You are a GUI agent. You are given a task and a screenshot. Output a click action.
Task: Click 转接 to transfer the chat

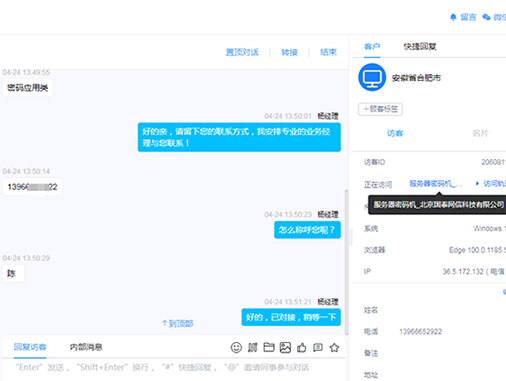point(289,52)
